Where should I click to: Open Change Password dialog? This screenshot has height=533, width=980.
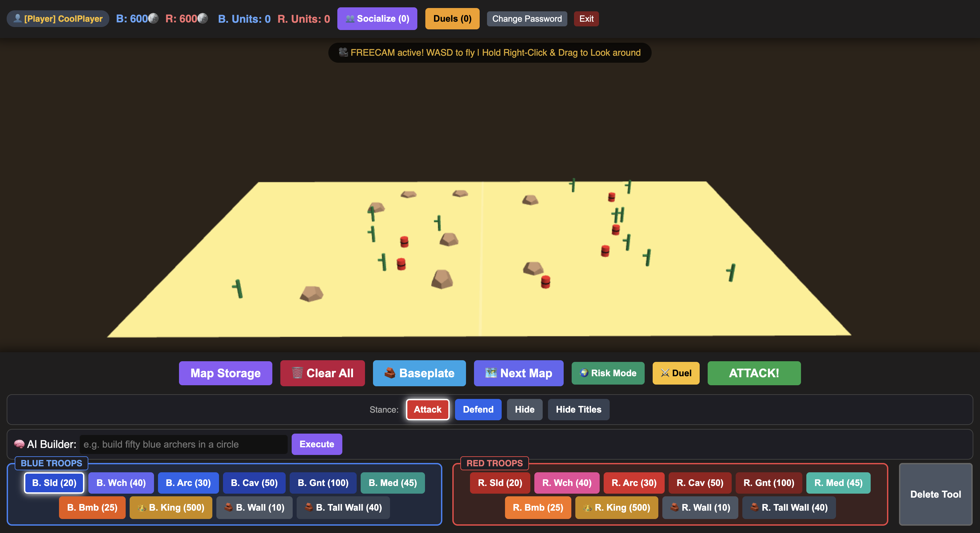coord(527,19)
